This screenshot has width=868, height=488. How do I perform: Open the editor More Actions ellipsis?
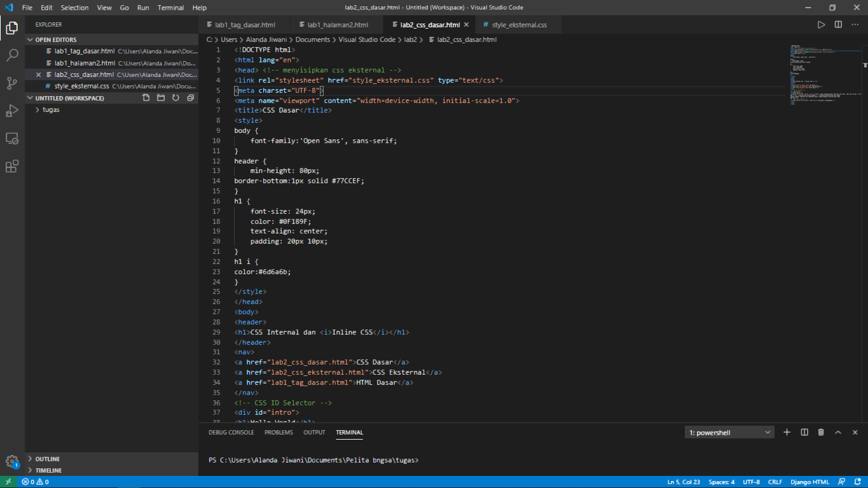pos(855,25)
